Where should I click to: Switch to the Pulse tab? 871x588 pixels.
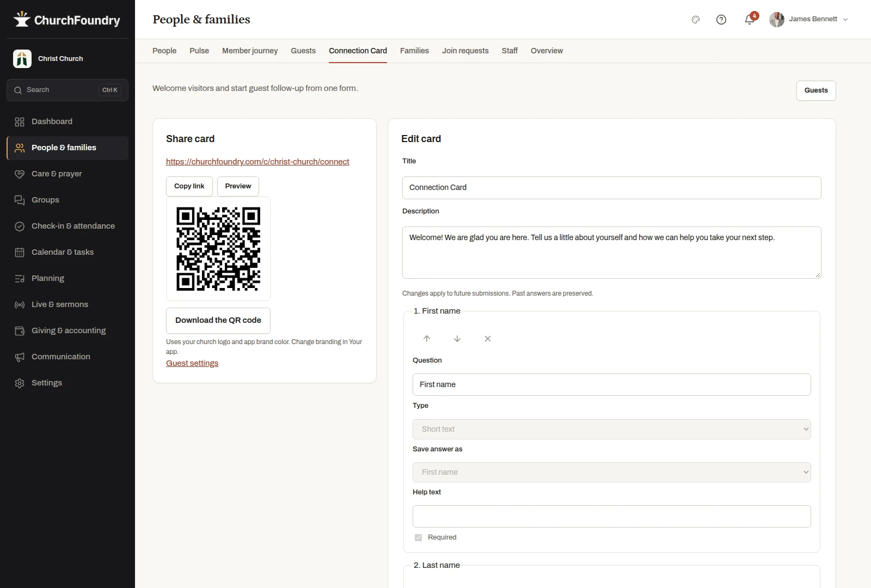click(199, 51)
